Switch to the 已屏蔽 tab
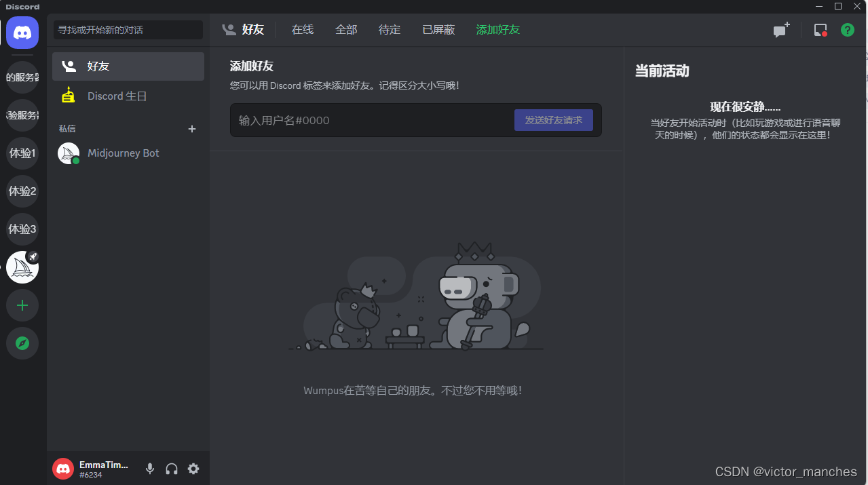 coord(438,30)
